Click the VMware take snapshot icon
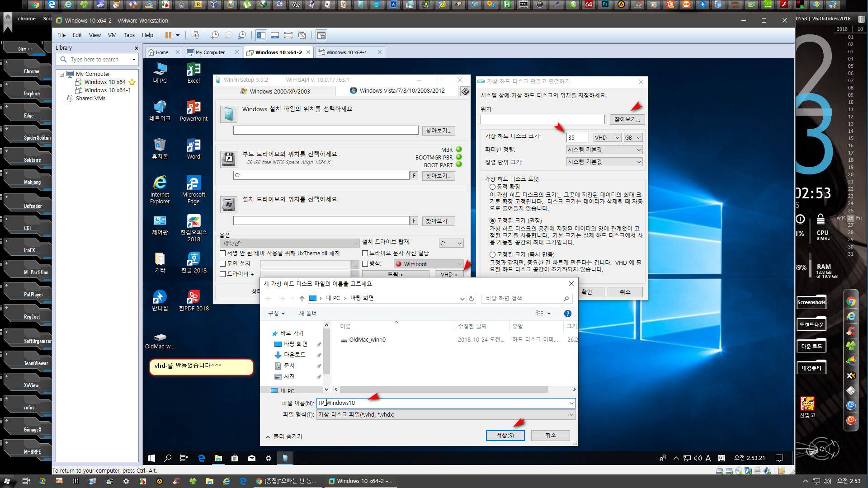Viewport: 868px width, 488px height. pos(215,35)
